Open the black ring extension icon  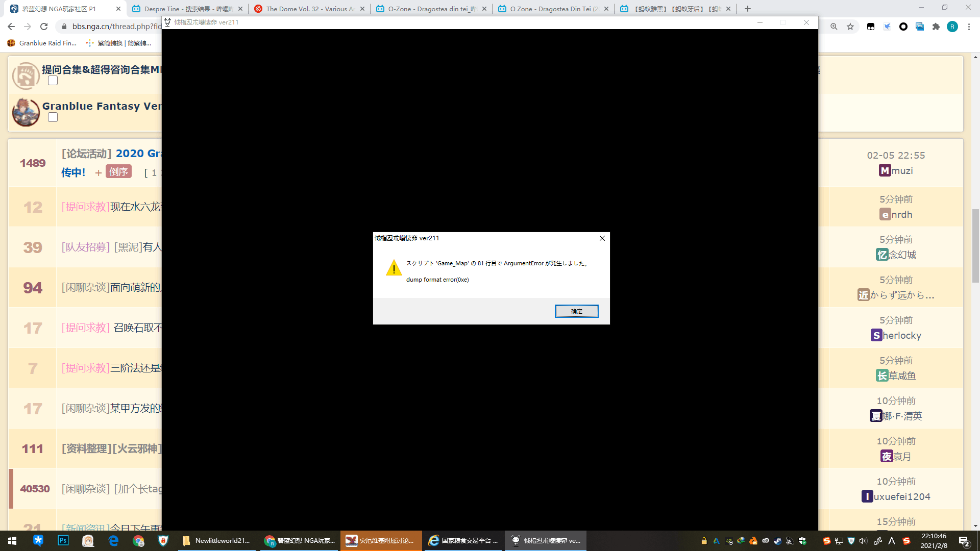tap(903, 27)
